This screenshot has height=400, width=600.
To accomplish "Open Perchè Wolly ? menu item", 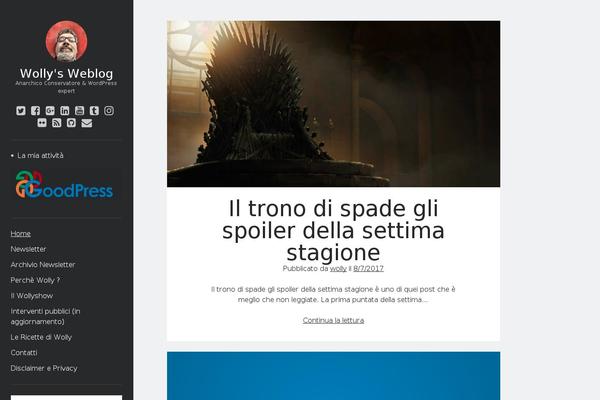I will click(35, 280).
